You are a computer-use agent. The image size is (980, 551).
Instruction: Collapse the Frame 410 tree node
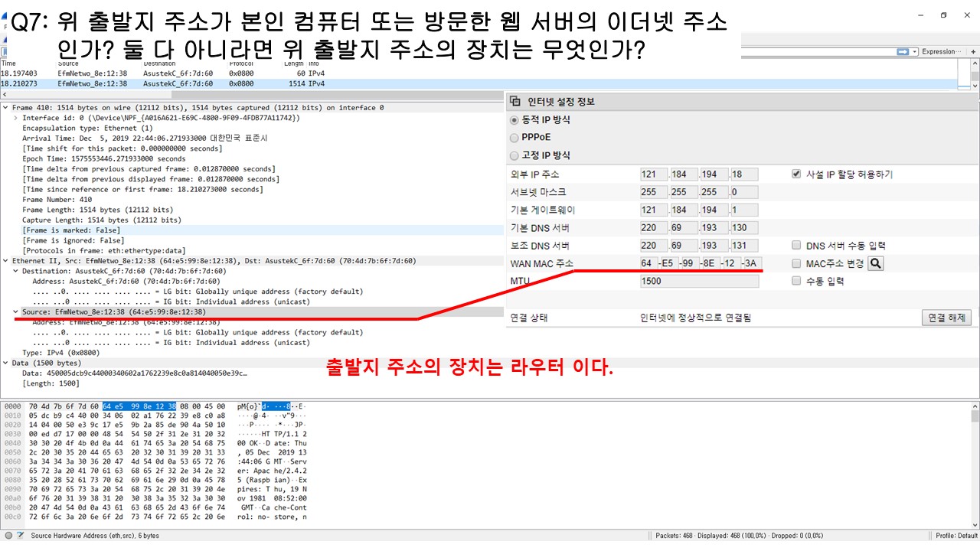(6, 108)
